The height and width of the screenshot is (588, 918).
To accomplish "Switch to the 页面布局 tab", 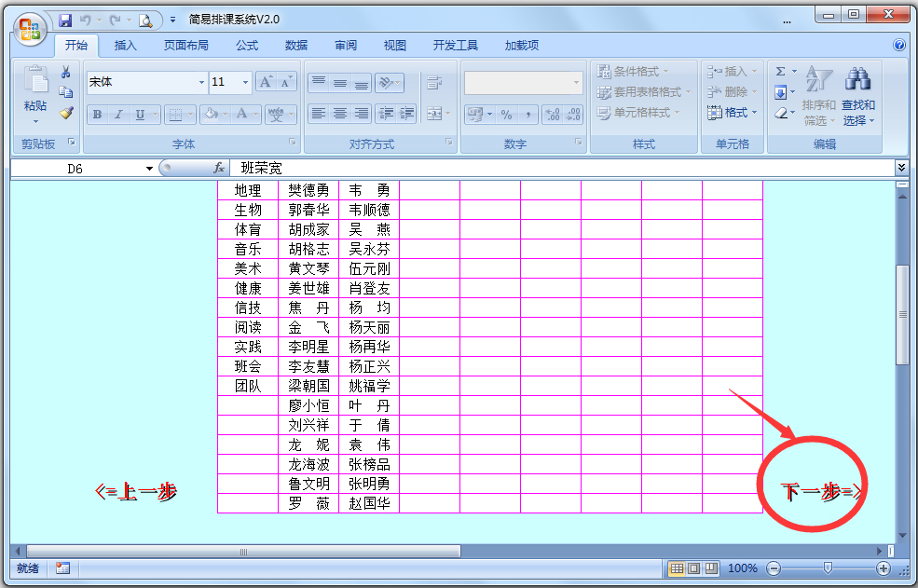I will [x=185, y=45].
